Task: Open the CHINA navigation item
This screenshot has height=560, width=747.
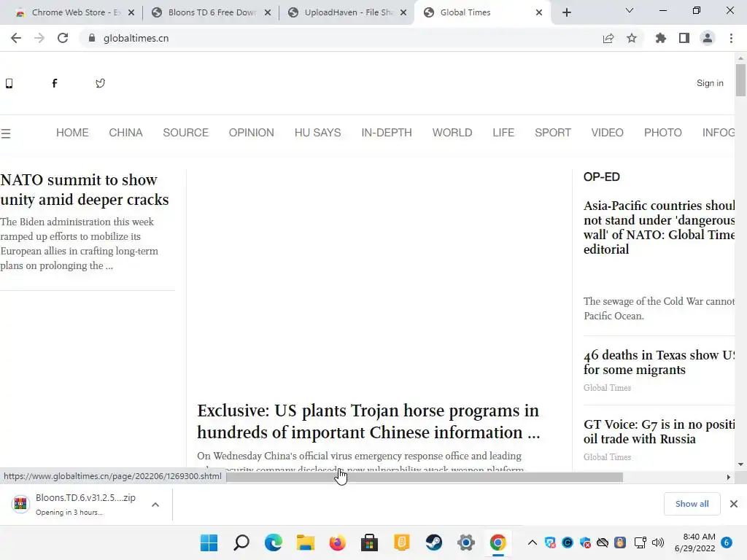Action: click(x=125, y=133)
